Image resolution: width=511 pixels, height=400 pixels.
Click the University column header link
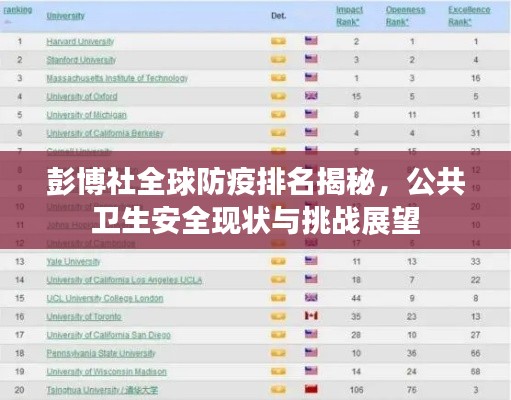tap(65, 16)
